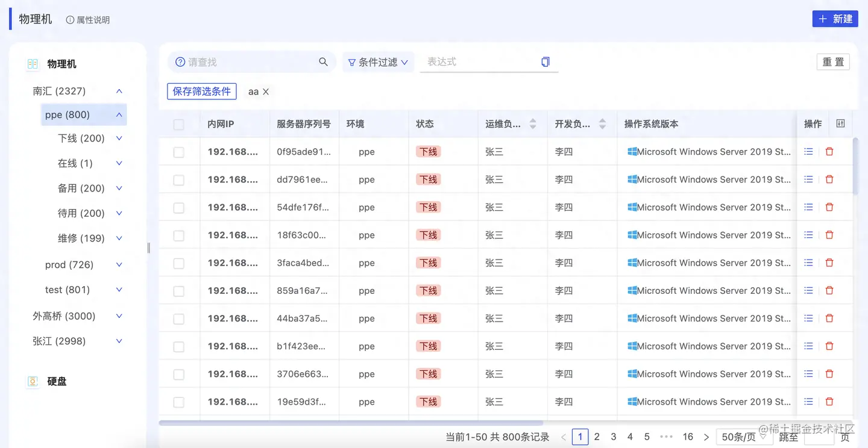
Task: Go to page 3
Action: click(614, 437)
